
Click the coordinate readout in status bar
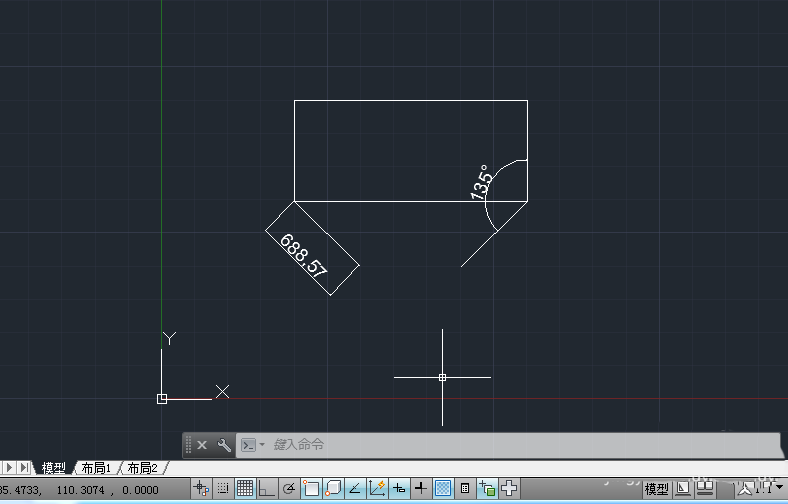click(79, 490)
